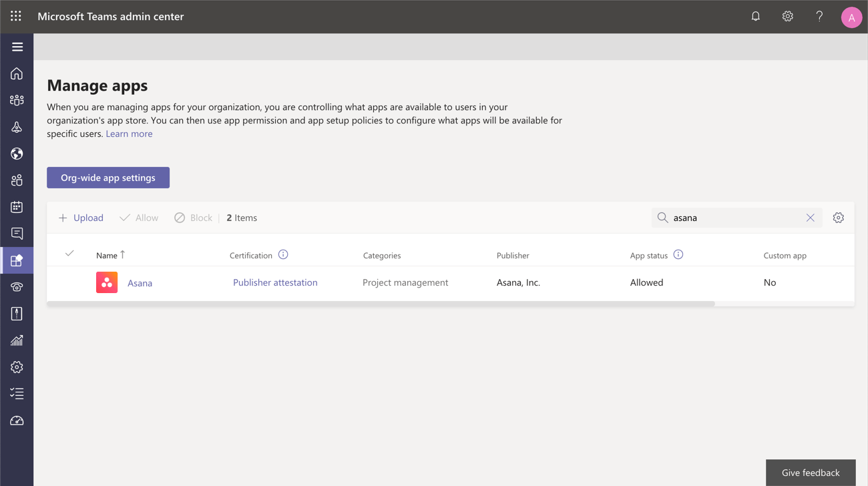The width and height of the screenshot is (868, 486).
Task: Click the Block toolbar action
Action: pyautogui.click(x=193, y=218)
